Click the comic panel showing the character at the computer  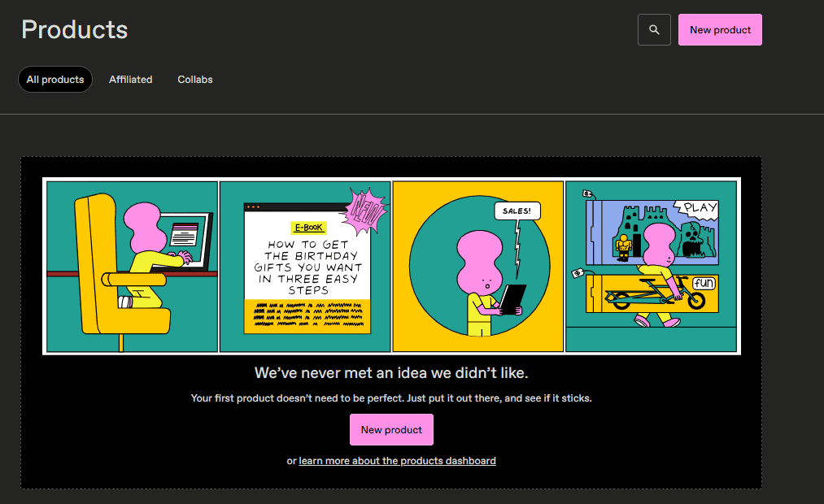tap(132, 266)
